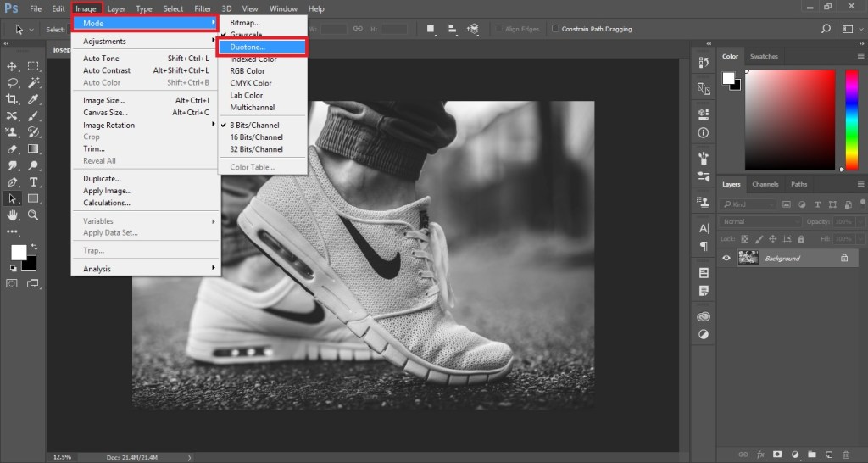Screen dimensions: 868x463
Task: Select the Eraser tool
Action: point(12,149)
